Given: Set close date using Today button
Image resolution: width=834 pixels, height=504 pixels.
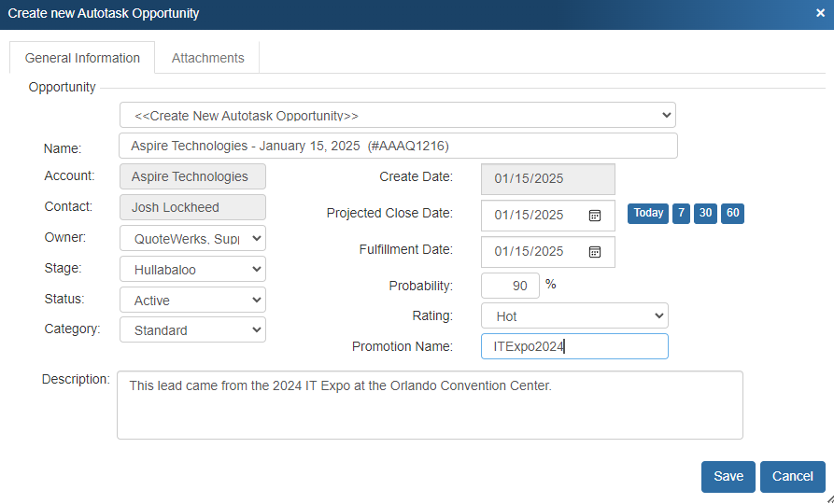Looking at the screenshot, I should (x=648, y=214).
